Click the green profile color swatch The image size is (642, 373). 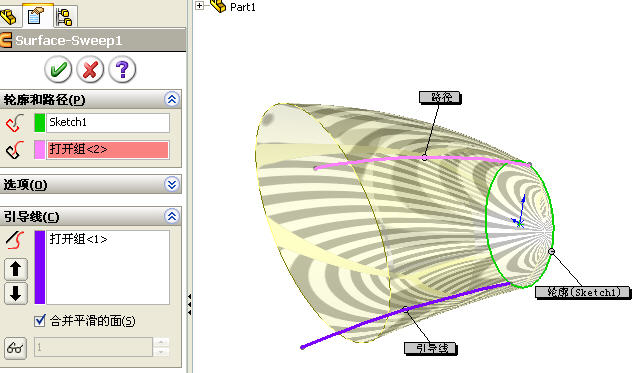point(39,123)
